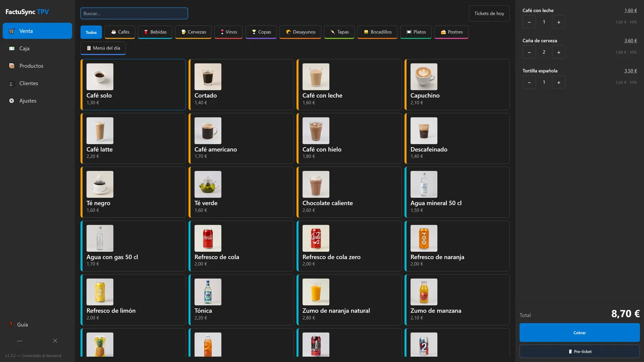Select the Postres category filter

click(451, 32)
